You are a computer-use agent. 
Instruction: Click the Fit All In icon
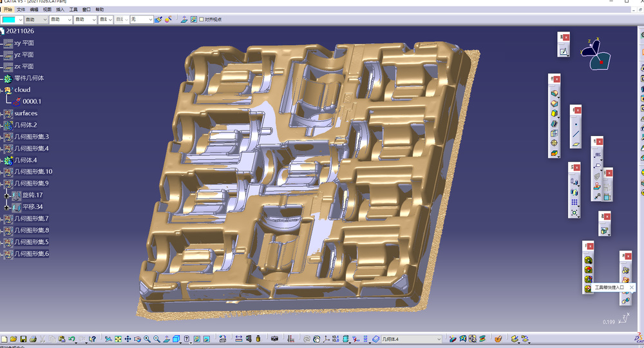(x=118, y=339)
